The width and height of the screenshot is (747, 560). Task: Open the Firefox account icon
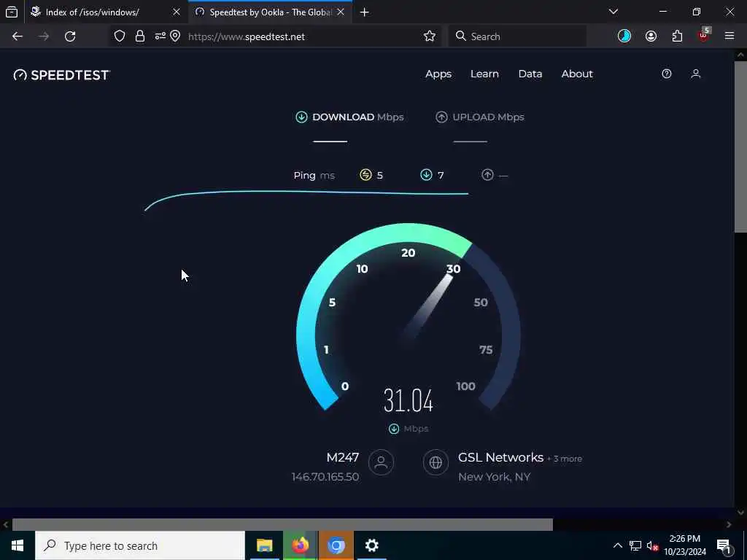click(x=651, y=36)
